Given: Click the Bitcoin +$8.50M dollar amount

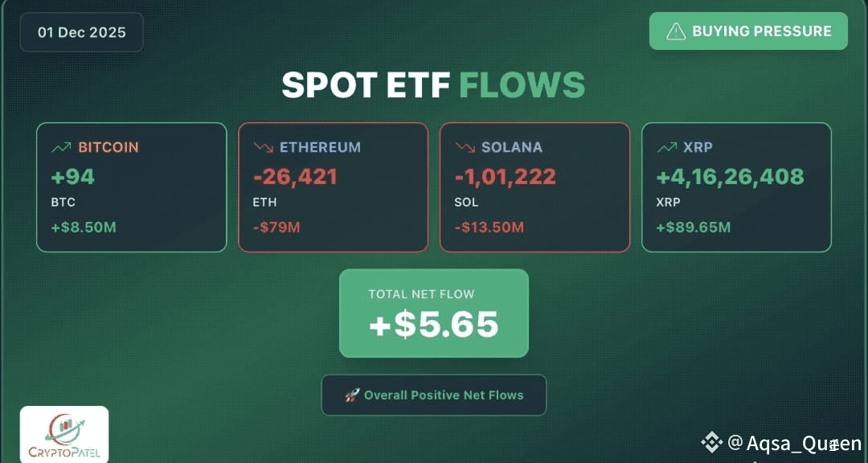Looking at the screenshot, I should click(84, 227).
